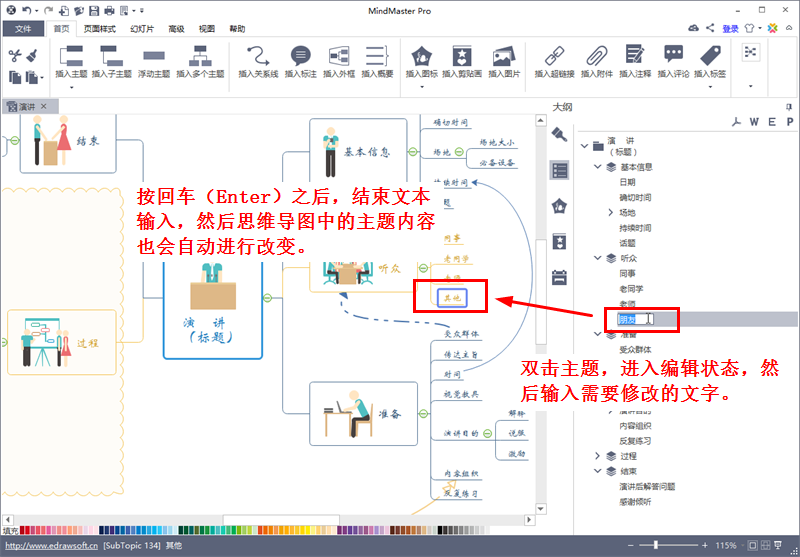The image size is (800, 557).
Task: Open the calendar task side panel icon
Action: (560, 277)
